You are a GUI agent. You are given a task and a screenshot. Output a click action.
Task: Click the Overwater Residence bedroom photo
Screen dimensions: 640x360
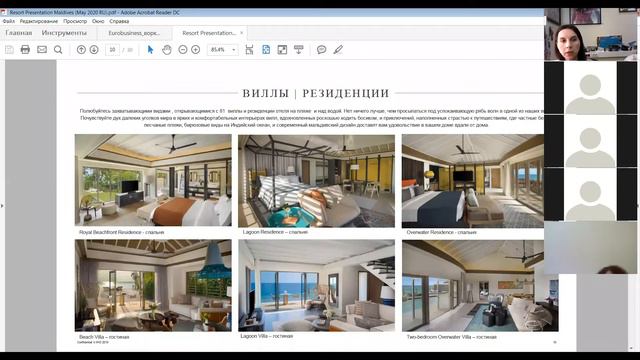[x=473, y=181]
